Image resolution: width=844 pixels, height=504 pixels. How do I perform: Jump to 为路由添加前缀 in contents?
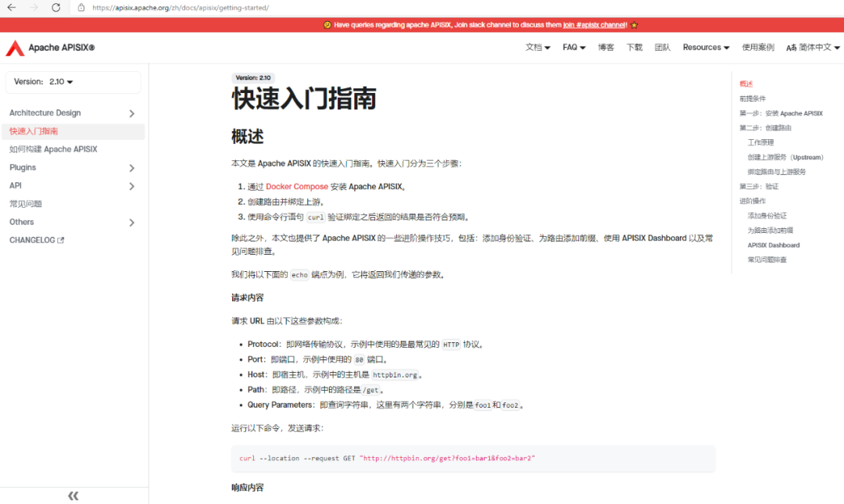point(771,231)
